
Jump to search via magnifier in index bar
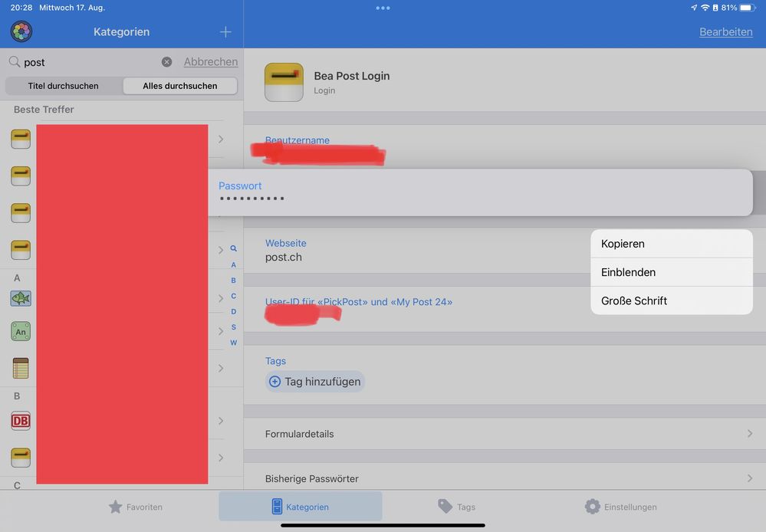[234, 248]
